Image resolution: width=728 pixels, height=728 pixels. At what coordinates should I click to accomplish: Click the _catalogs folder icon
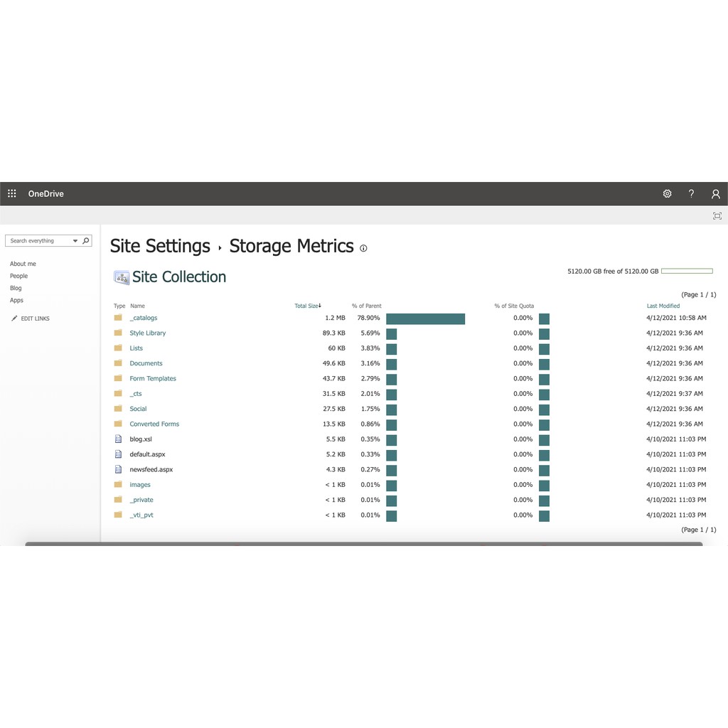tap(118, 318)
